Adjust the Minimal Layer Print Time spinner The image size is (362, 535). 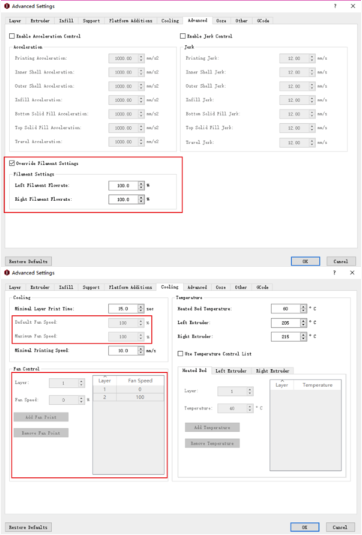[141, 308]
